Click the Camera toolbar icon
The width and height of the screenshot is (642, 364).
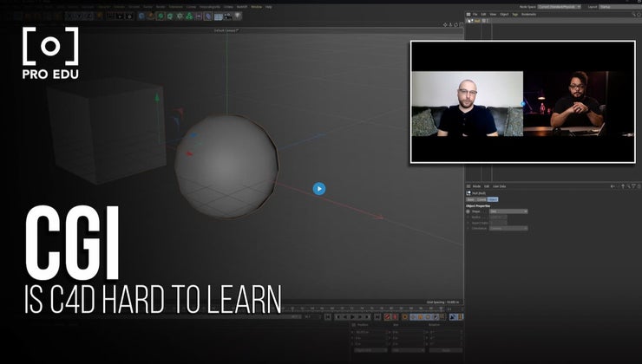(x=227, y=16)
